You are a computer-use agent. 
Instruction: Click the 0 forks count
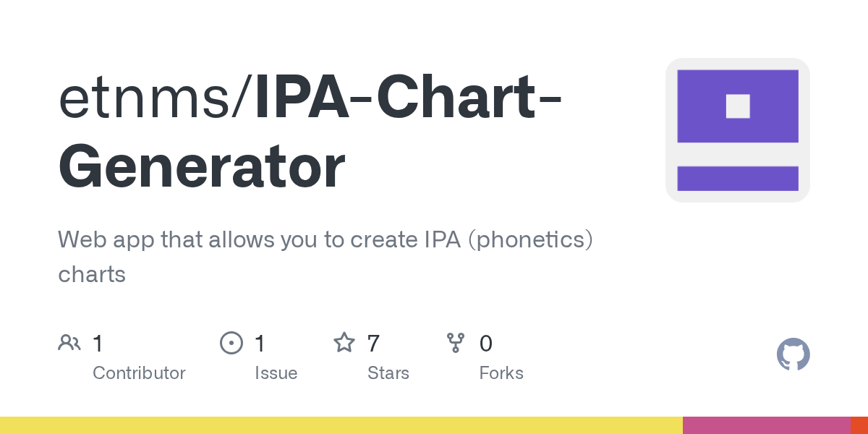486,343
